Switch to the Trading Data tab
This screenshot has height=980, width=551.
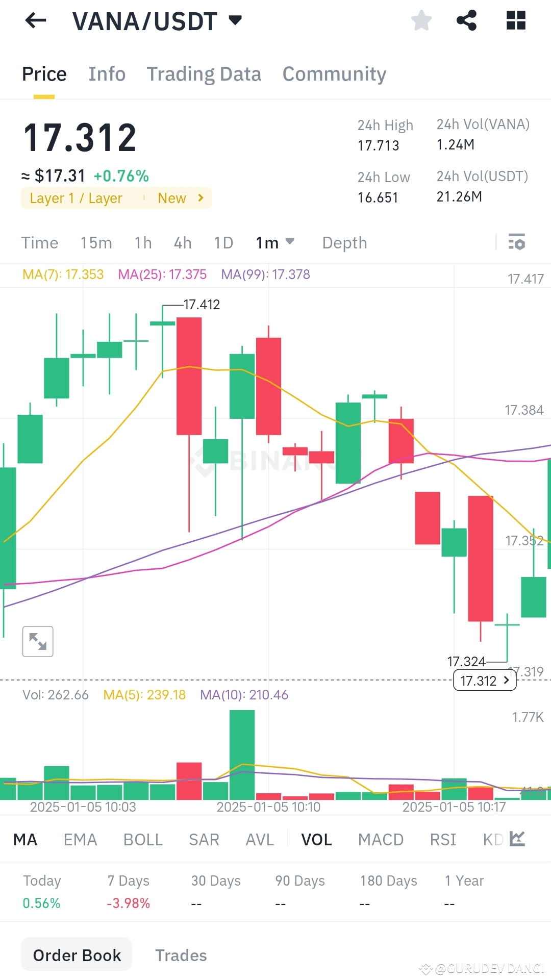(204, 74)
